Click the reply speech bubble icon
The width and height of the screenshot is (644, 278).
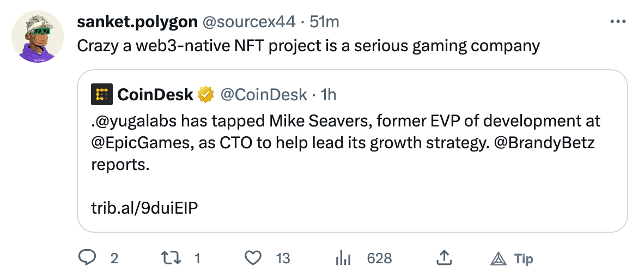coord(87,258)
